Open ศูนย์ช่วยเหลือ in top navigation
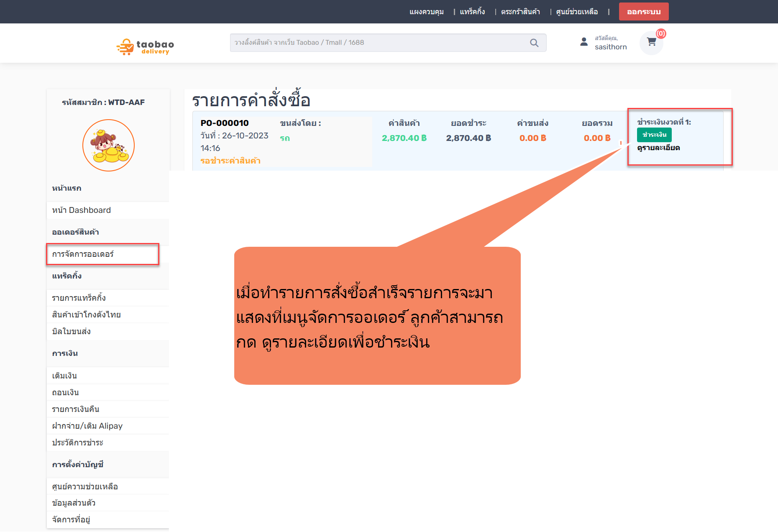This screenshot has width=778, height=532. 577,12
